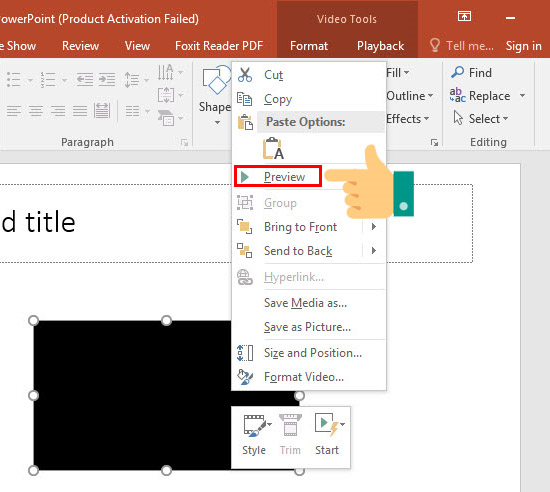Click the text direction icon

tap(166, 72)
